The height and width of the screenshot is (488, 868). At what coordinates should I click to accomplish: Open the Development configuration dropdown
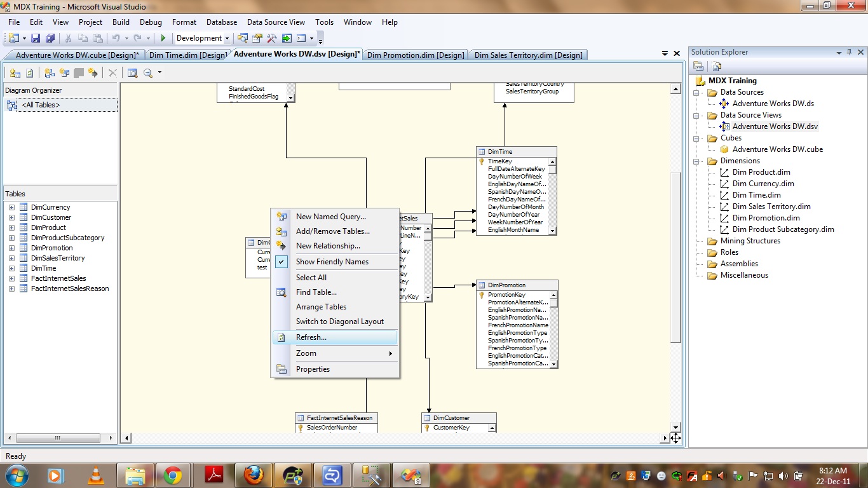coord(227,38)
